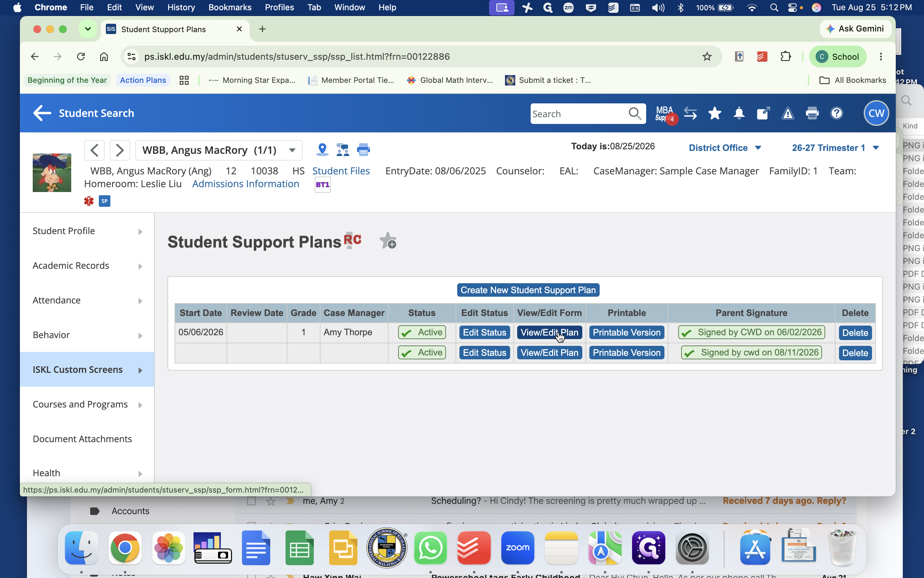Open Action Plans bookmark
Screen dimensions: 924x578
pos(143,80)
